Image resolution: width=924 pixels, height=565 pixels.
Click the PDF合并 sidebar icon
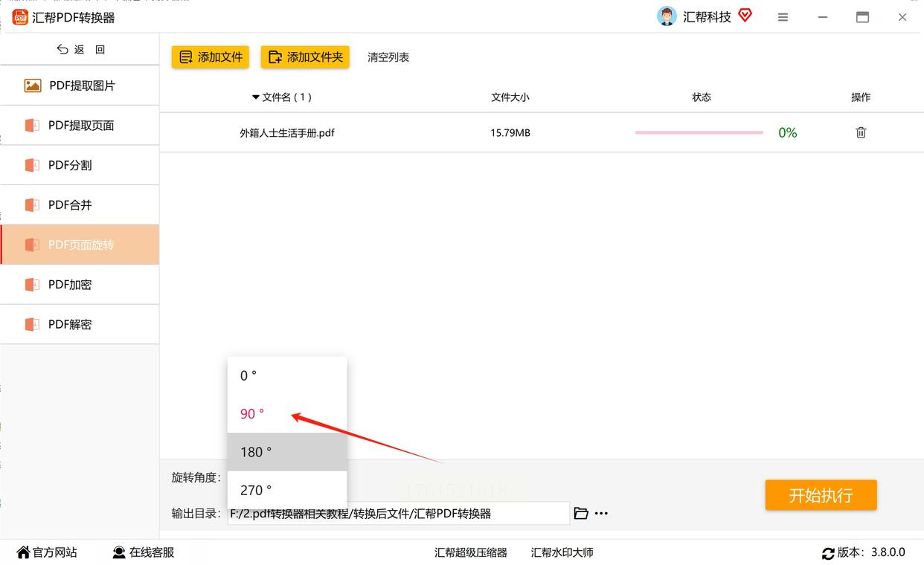pyautogui.click(x=31, y=204)
